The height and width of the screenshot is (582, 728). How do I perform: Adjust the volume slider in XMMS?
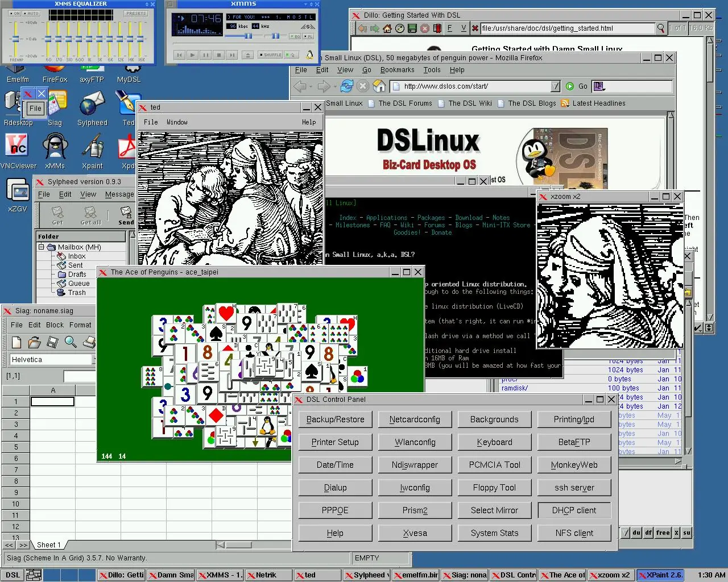pyautogui.click(x=249, y=36)
